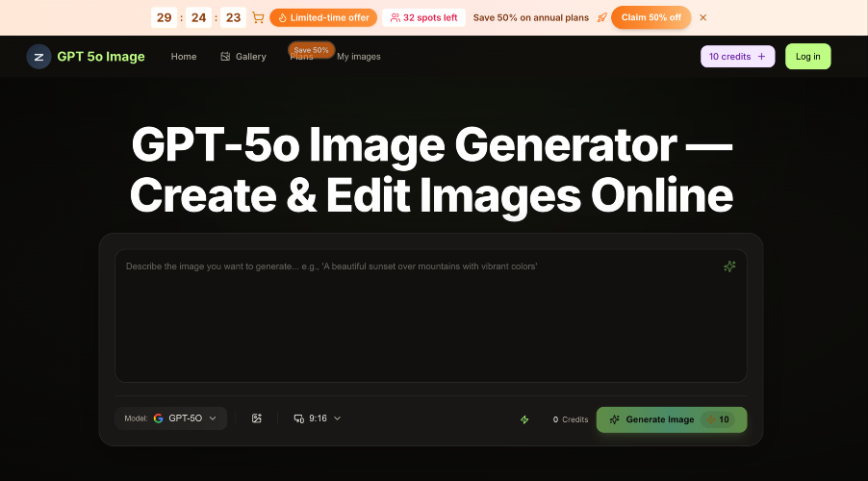Screen dimensions: 868x481
Task: Open the My images page
Action: pos(358,57)
